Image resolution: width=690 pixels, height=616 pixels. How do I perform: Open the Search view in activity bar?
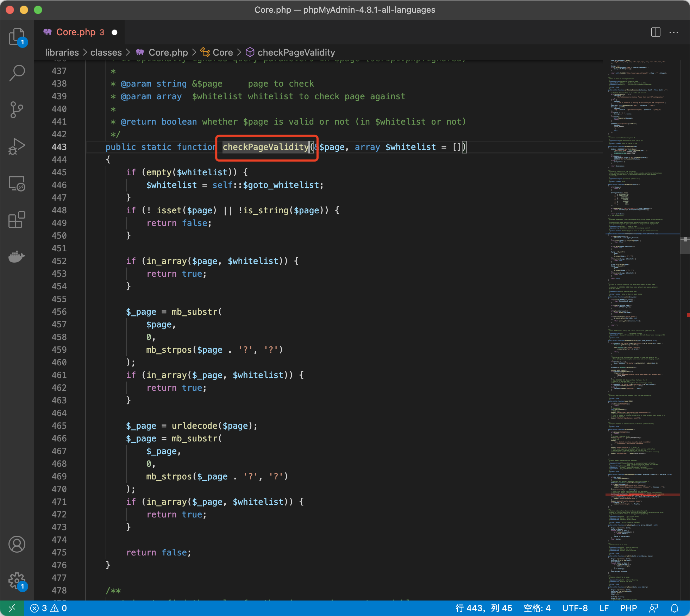(17, 73)
